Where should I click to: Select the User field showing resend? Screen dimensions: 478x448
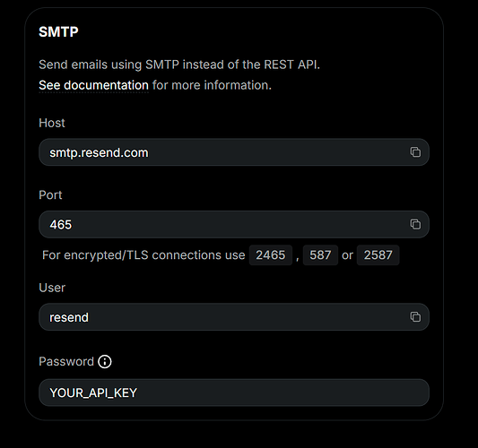click(x=234, y=317)
